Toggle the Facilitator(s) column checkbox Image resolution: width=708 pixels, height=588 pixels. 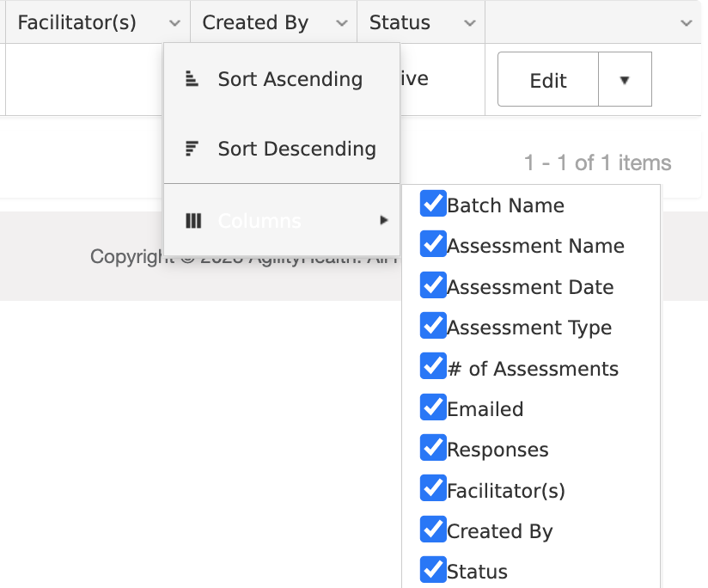(x=433, y=488)
